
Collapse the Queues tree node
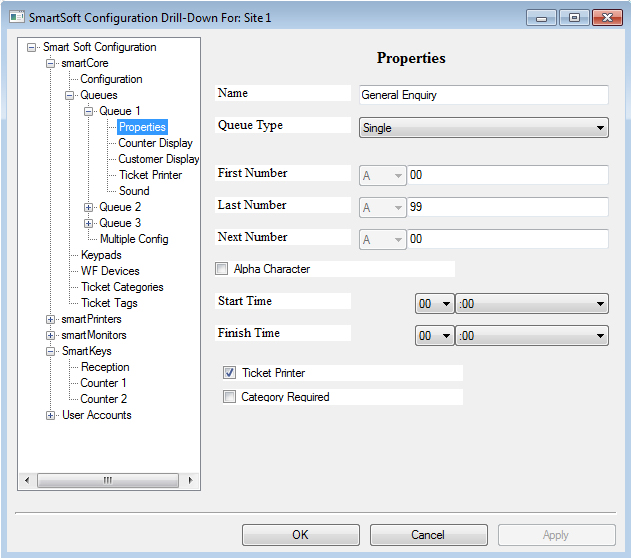[x=69, y=96]
